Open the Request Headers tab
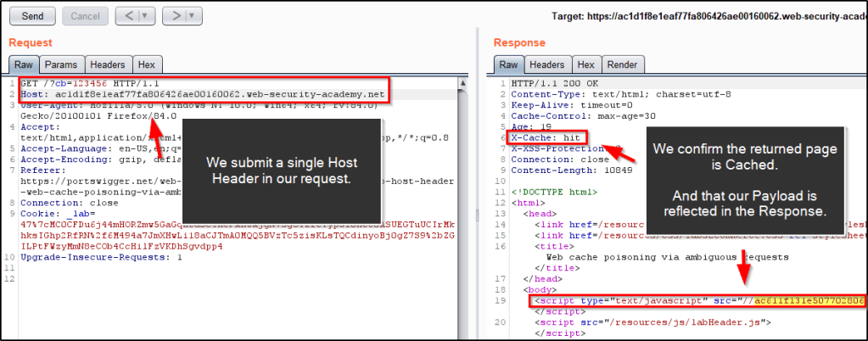Image resolution: width=868 pixels, height=341 pixels. pos(108,64)
